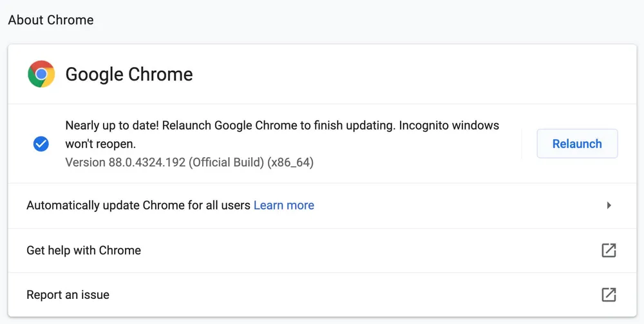The width and height of the screenshot is (644, 324).
Task: Choose the 'Report an issue' row label
Action: tap(68, 295)
